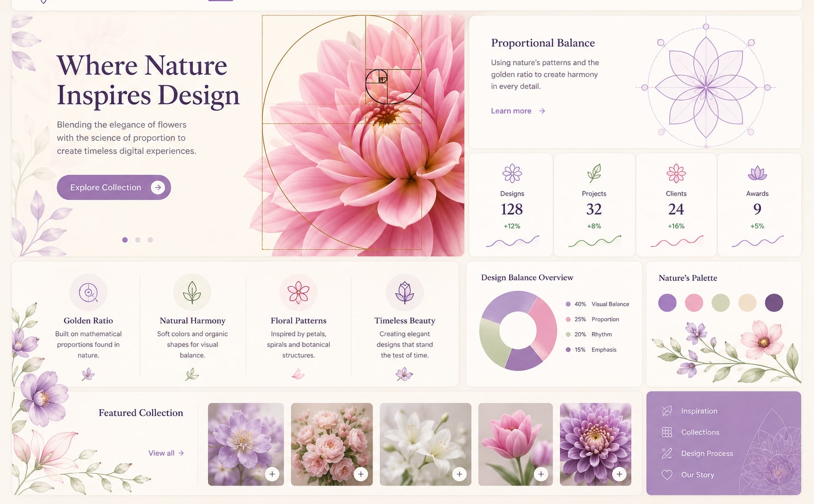Open the pink roses bouquet thumbnail
Viewport: 814px width, 504px height.
pos(332,444)
